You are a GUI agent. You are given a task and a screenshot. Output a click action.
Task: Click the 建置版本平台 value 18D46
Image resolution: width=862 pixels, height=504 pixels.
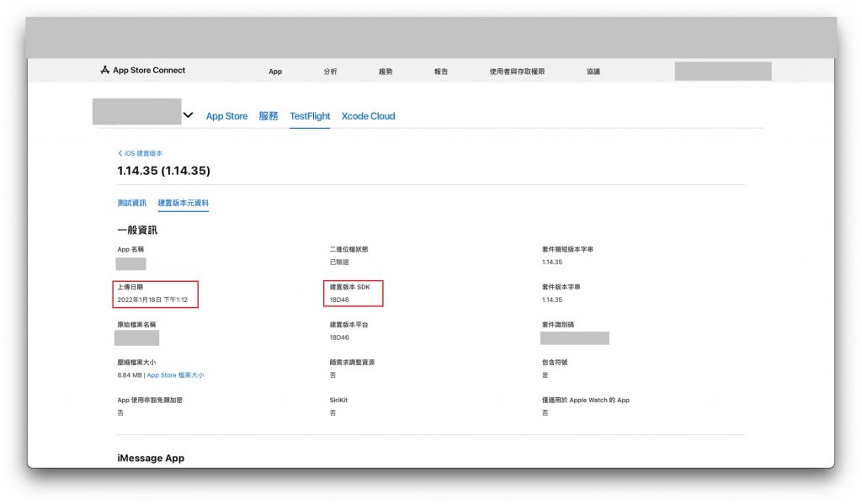[339, 337]
